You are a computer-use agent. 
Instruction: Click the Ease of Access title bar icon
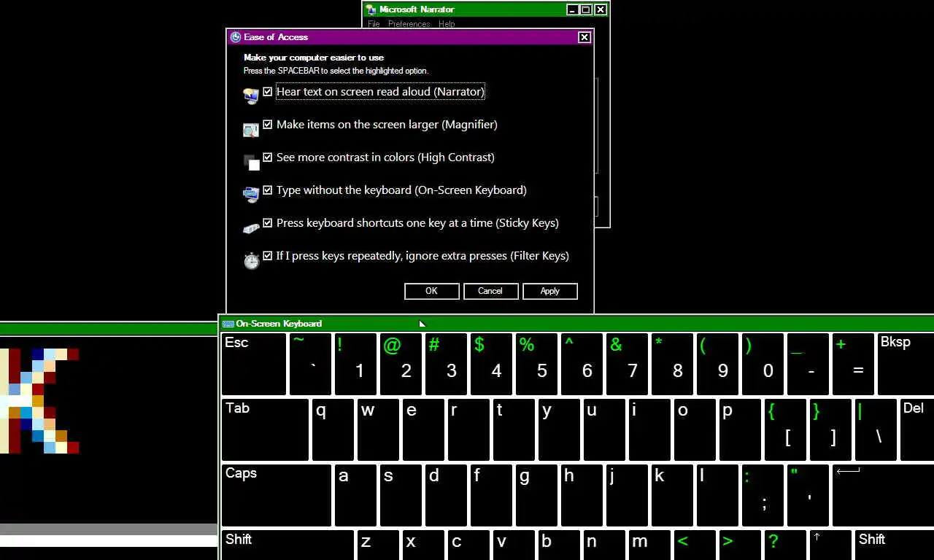(235, 37)
